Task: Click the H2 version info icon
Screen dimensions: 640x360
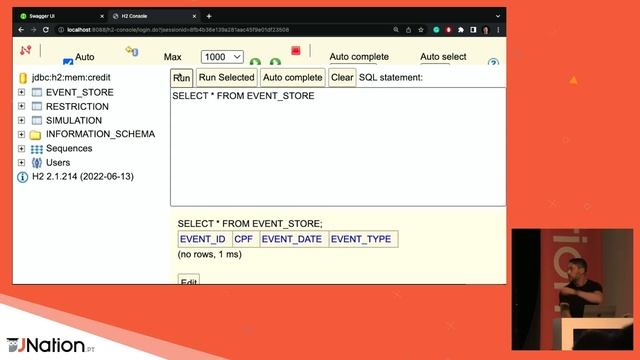Action: tap(22, 177)
